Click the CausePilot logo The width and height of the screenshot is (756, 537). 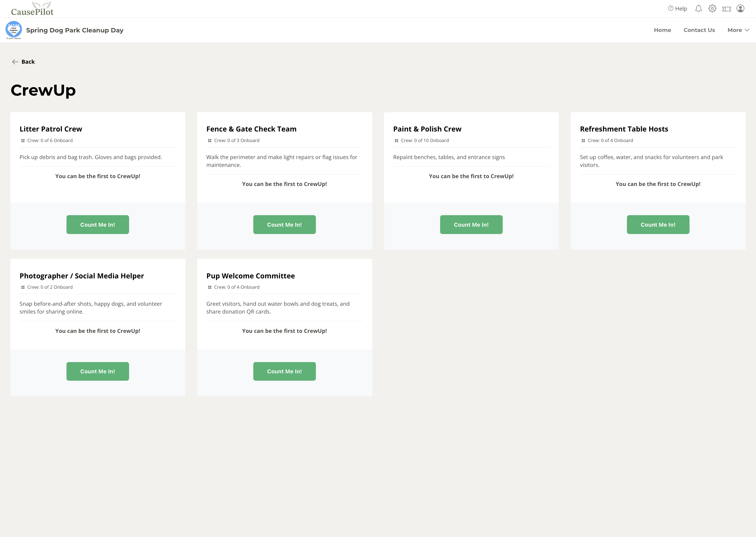(x=32, y=9)
